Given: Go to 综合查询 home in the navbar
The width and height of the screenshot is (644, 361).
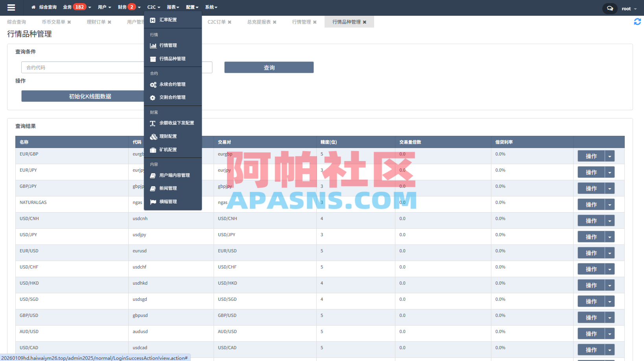Looking at the screenshot, I should tap(44, 7).
